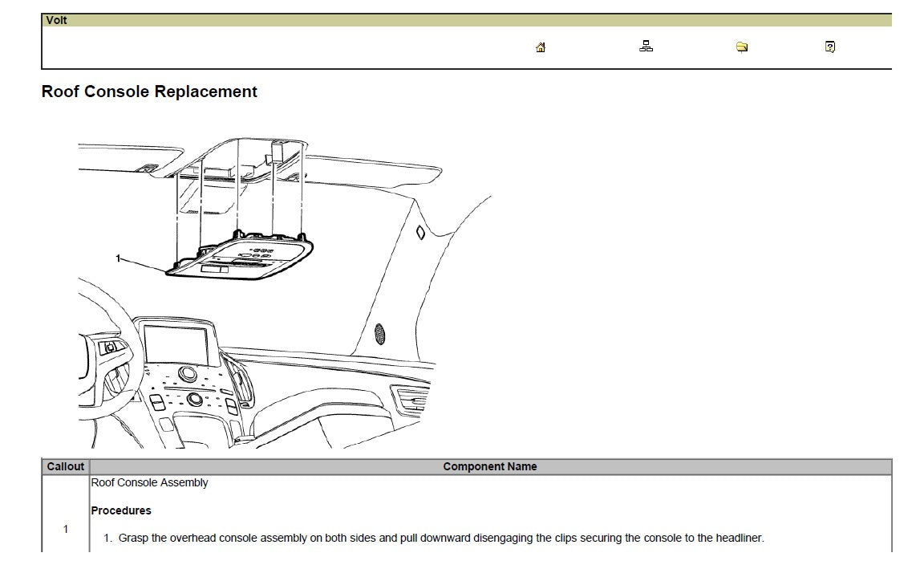Click callout number 1 in table
Image resolution: width=924 pixels, height=561 pixels.
tap(66, 529)
